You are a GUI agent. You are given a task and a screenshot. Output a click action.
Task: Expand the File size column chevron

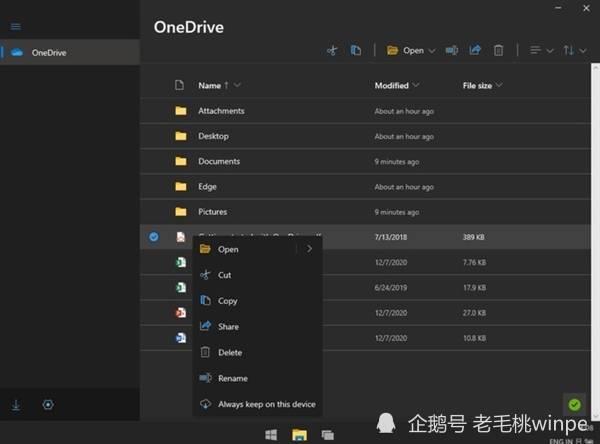pos(499,85)
